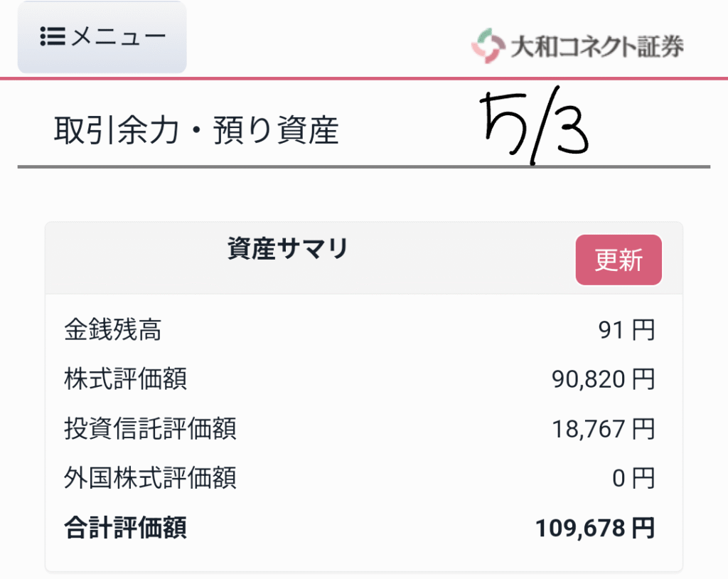This screenshot has height=579, width=728.
Task: Select the 外国株式評価額 row label
Action: tap(151, 478)
